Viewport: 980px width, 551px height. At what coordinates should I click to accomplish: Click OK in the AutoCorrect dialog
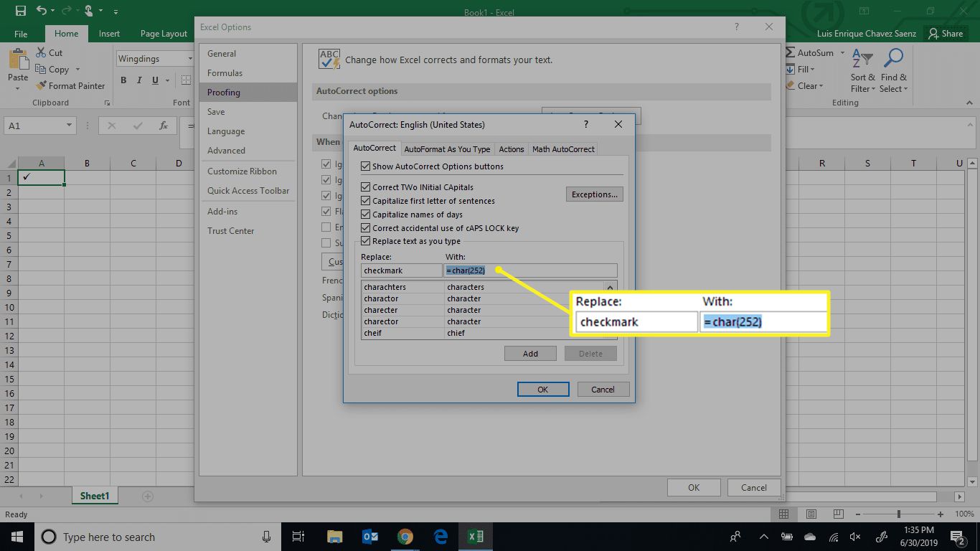pyautogui.click(x=543, y=389)
